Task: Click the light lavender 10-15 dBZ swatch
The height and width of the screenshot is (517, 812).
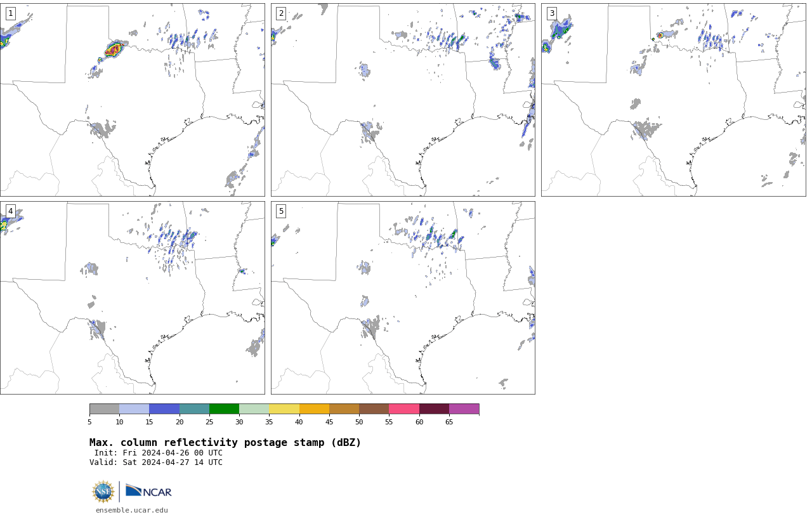Action: pyautogui.click(x=134, y=409)
